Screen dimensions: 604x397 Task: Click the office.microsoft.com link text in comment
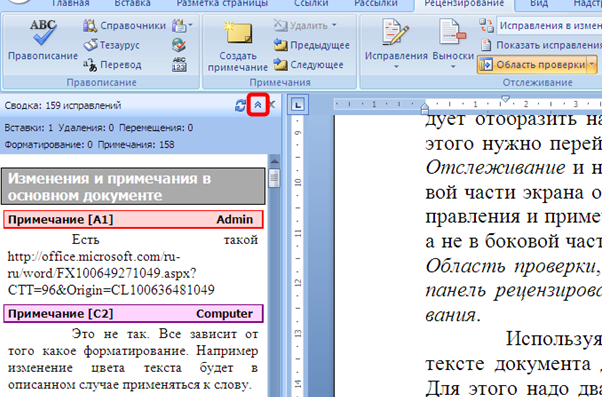click(111, 273)
